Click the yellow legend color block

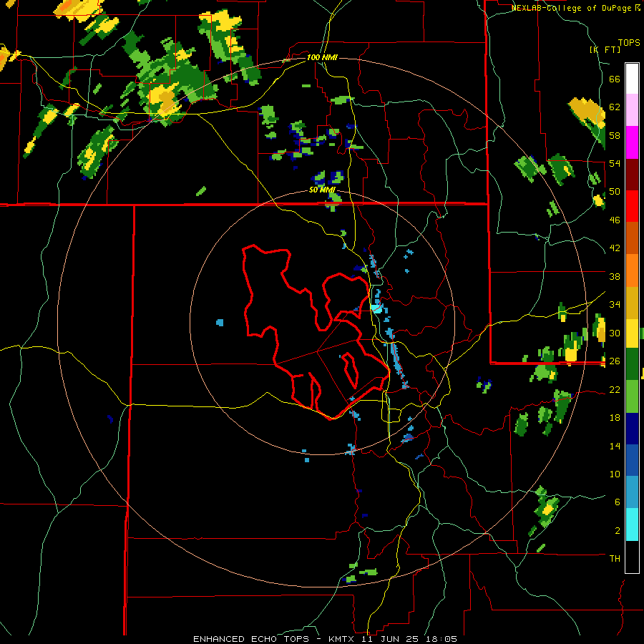tap(632, 333)
